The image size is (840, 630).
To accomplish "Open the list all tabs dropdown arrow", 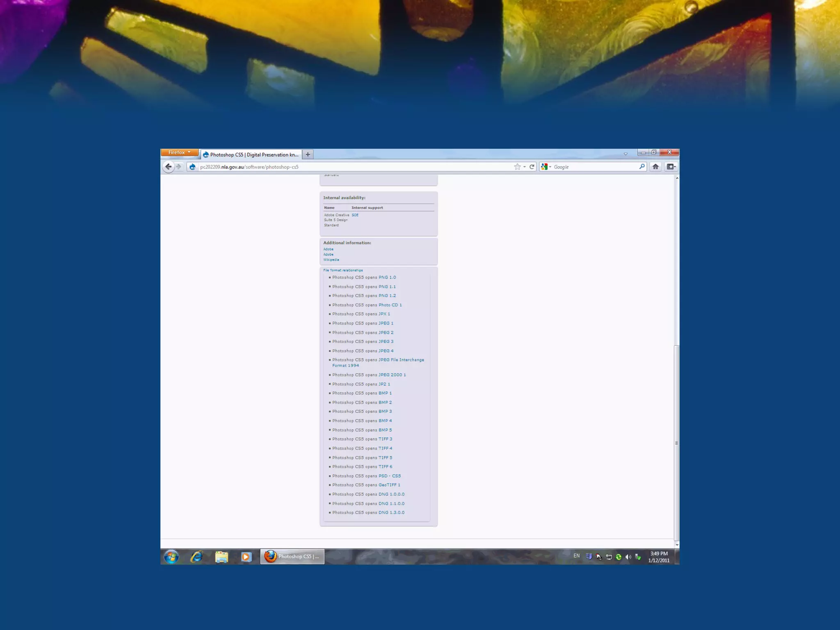I will [625, 154].
